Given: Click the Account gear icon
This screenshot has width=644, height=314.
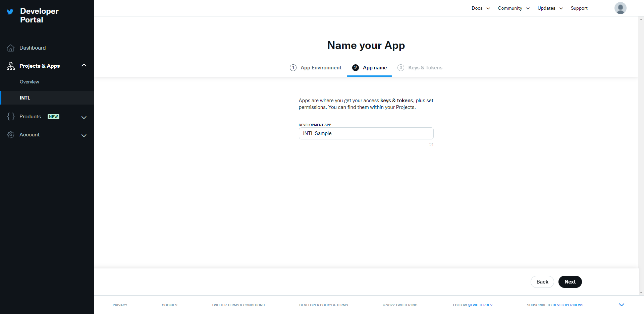Looking at the screenshot, I should click(x=10, y=134).
